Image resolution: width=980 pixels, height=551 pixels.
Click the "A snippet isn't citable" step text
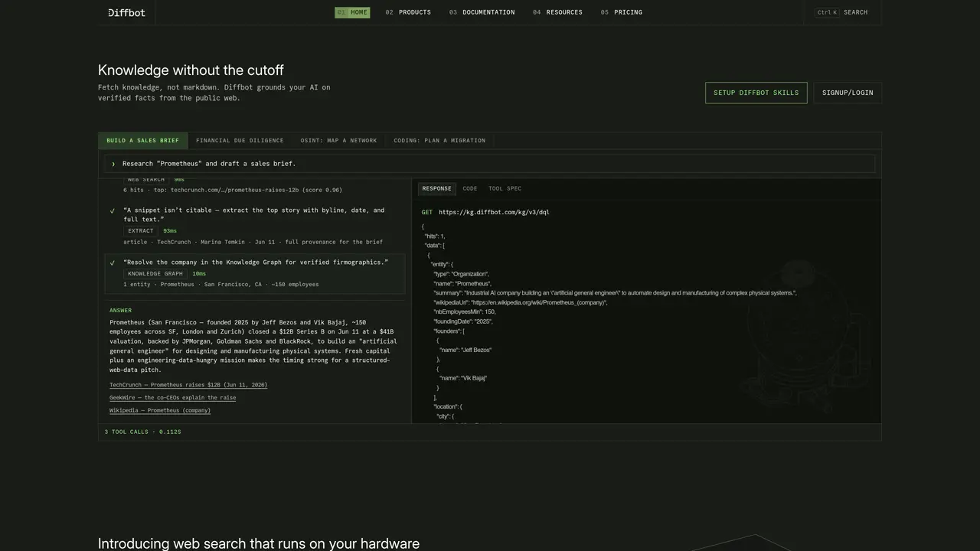(254, 215)
